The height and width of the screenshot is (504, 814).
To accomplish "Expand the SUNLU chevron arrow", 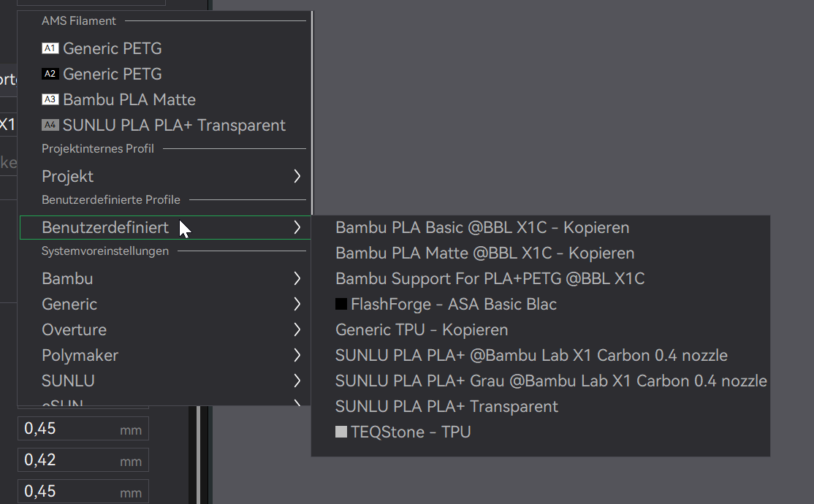I will [297, 381].
